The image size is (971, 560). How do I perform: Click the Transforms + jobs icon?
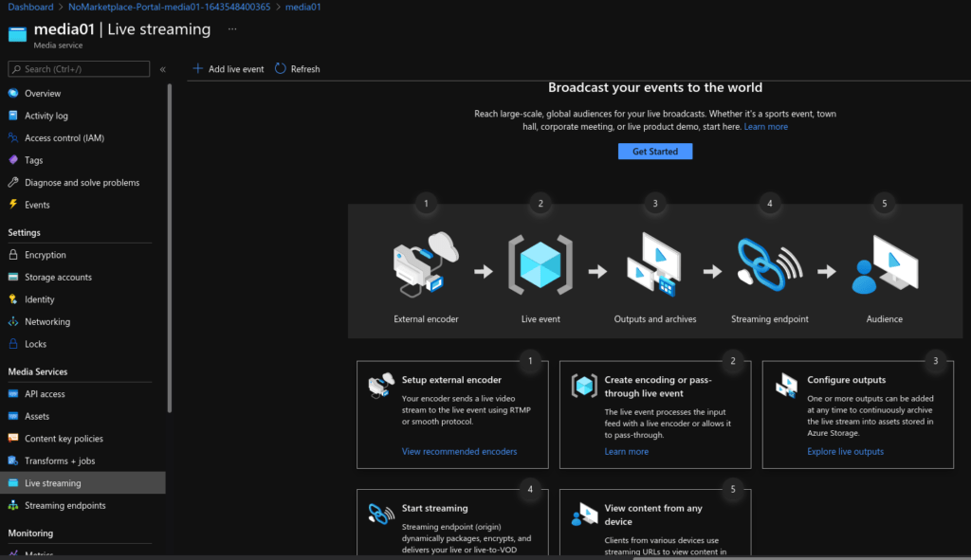13,461
